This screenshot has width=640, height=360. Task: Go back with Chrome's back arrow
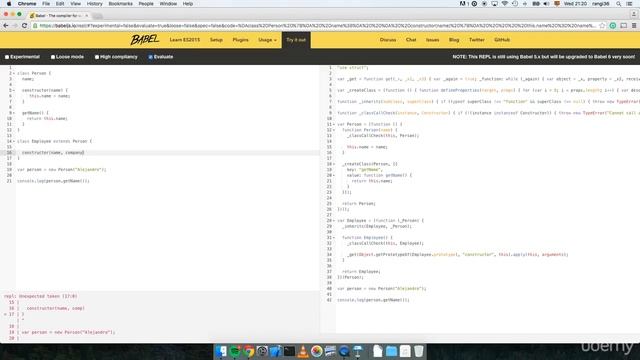pos(6,25)
